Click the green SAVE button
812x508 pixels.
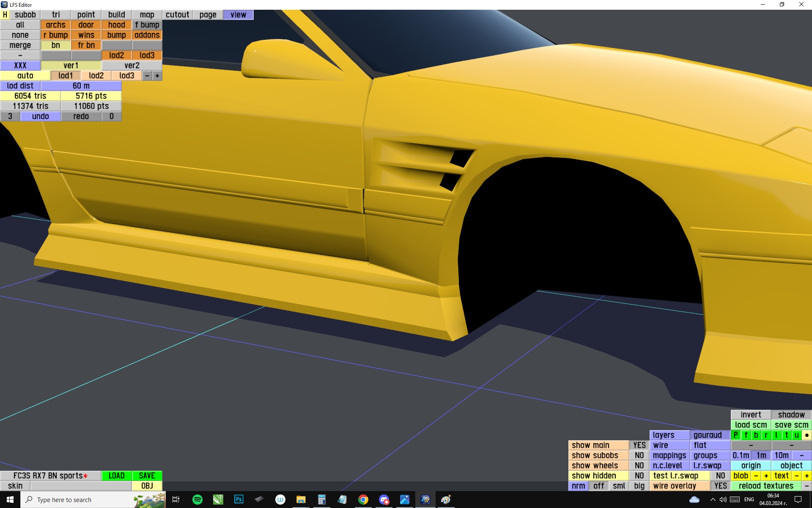(x=147, y=476)
